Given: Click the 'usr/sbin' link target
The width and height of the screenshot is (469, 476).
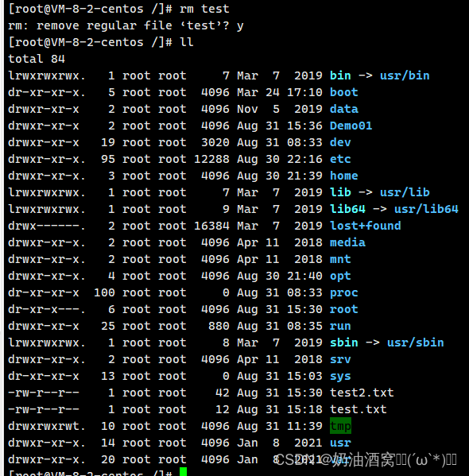Looking at the screenshot, I should [415, 342].
